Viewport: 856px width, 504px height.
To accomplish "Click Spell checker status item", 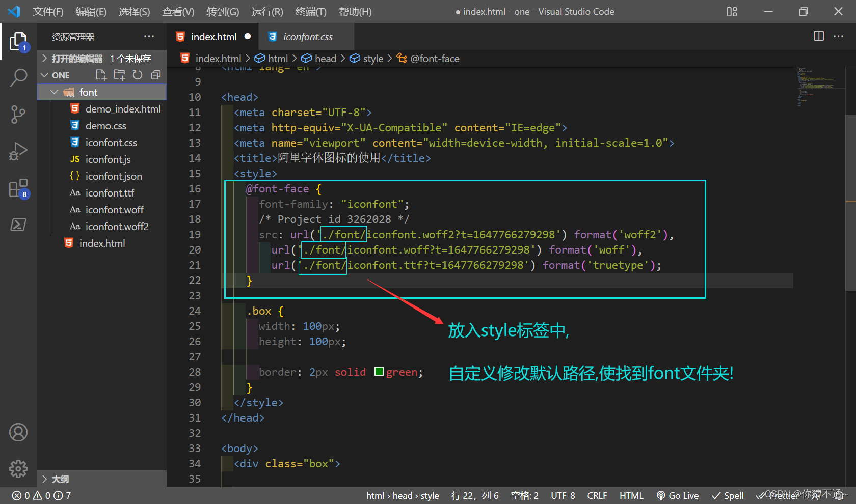I will click(728, 495).
